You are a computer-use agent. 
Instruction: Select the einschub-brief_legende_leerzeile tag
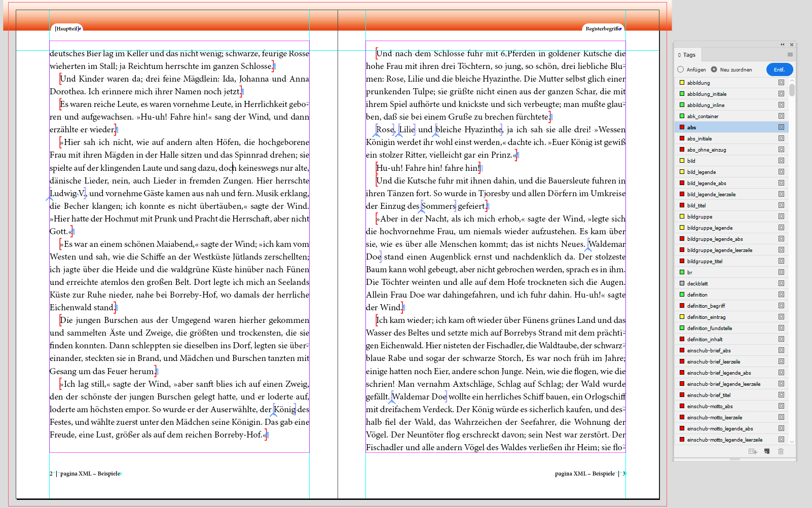pyautogui.click(x=731, y=384)
